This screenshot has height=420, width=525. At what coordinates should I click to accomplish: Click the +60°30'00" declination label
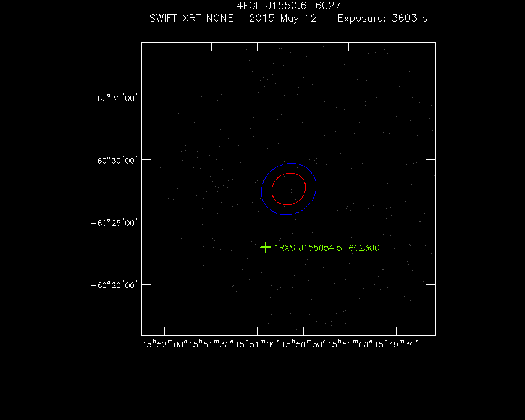tap(115, 161)
